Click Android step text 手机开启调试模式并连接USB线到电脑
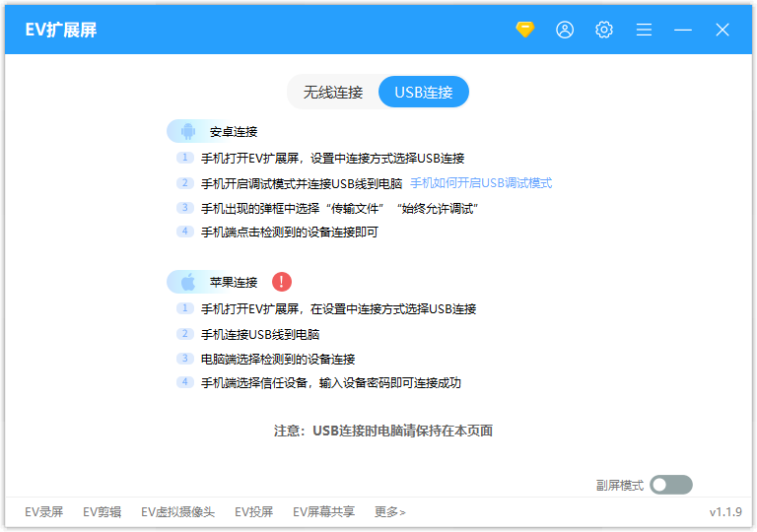The height and width of the screenshot is (532, 757). (302, 183)
